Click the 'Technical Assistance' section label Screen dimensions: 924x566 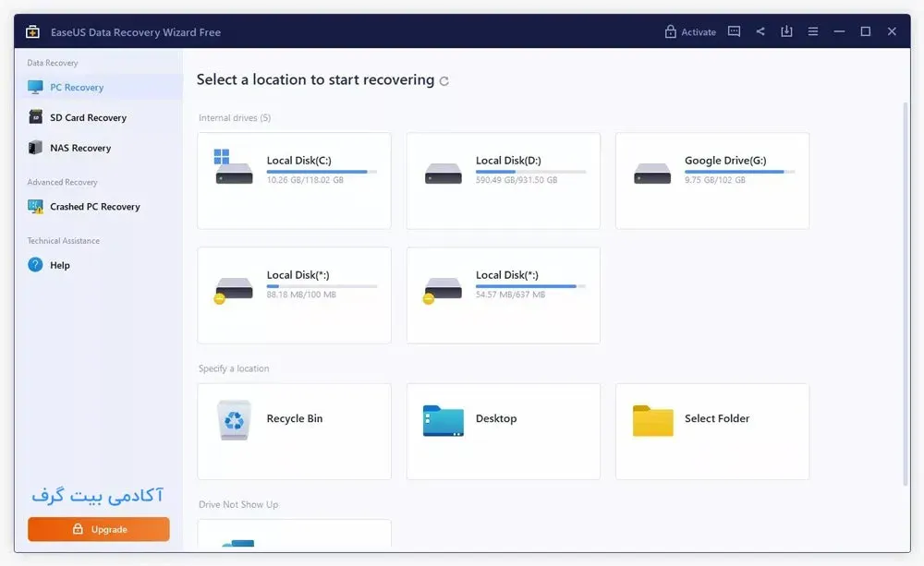click(x=63, y=240)
